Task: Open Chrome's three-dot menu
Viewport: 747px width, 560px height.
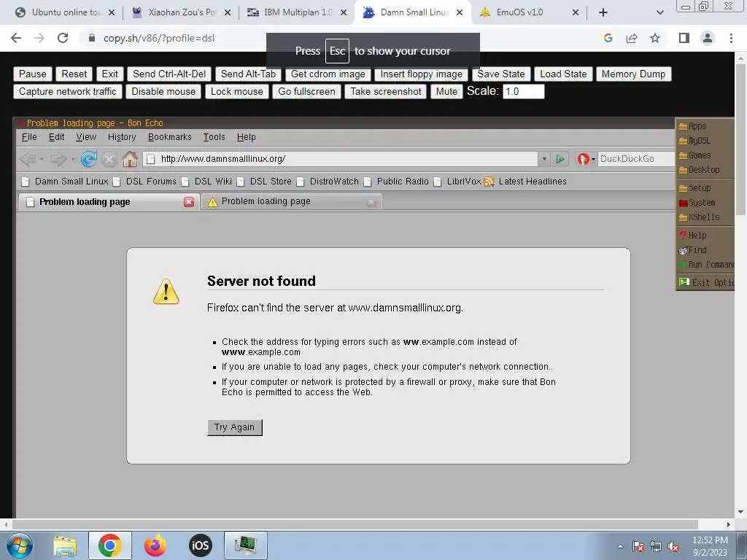Action: 731,38
